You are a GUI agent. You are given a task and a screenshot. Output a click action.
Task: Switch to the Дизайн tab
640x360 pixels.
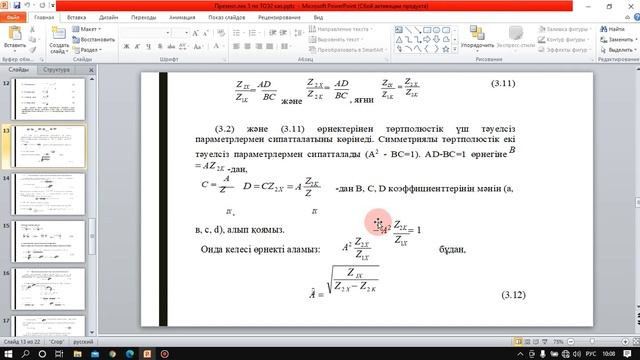pyautogui.click(x=108, y=18)
